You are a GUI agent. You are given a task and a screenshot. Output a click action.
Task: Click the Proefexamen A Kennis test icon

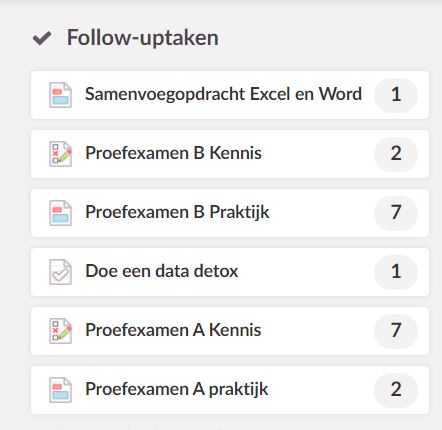coord(60,331)
